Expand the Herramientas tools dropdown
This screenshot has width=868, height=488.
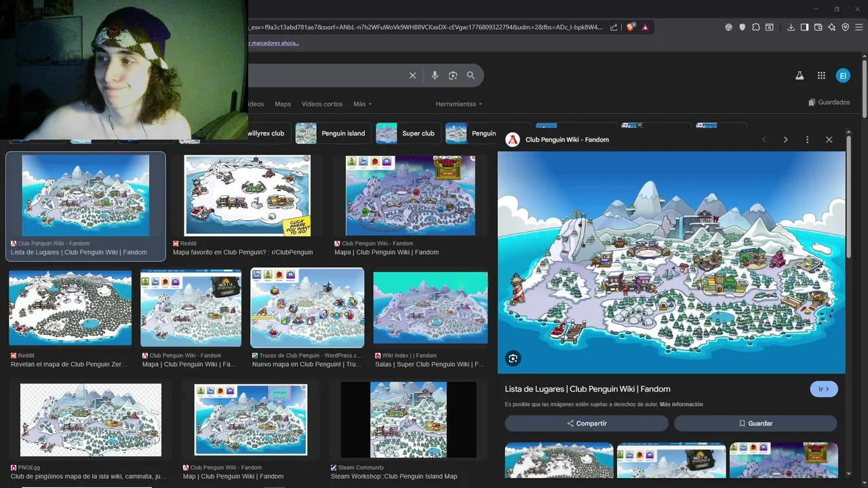click(459, 104)
